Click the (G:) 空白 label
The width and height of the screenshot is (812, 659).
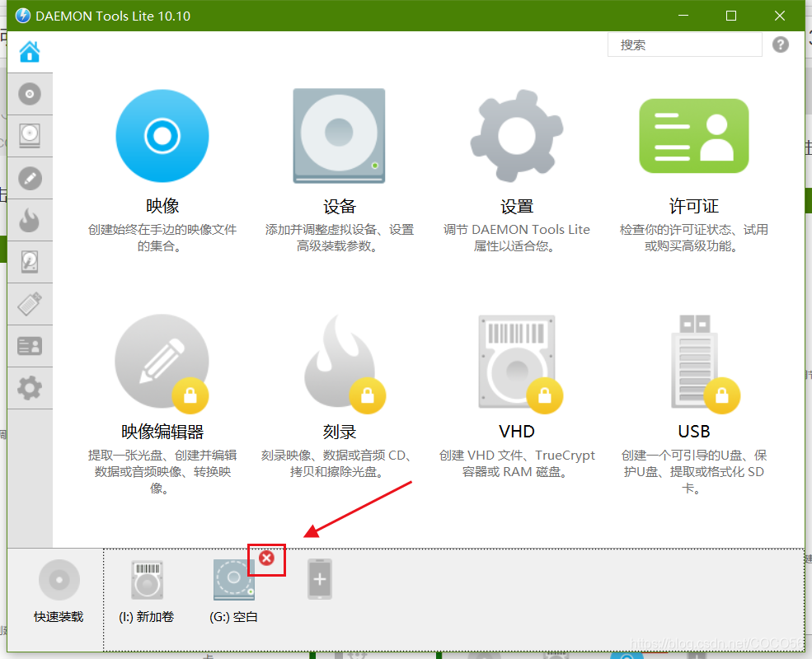pos(233,617)
